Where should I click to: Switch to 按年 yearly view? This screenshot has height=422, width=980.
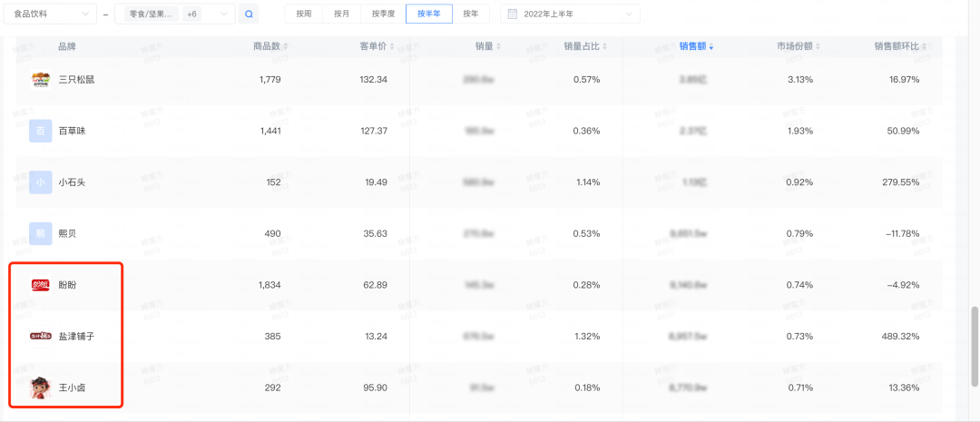(471, 14)
